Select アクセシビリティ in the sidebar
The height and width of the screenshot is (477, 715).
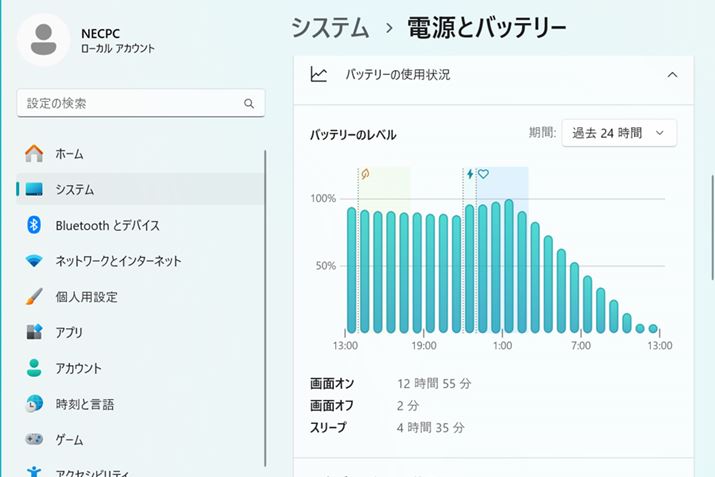pyautogui.click(x=106, y=471)
